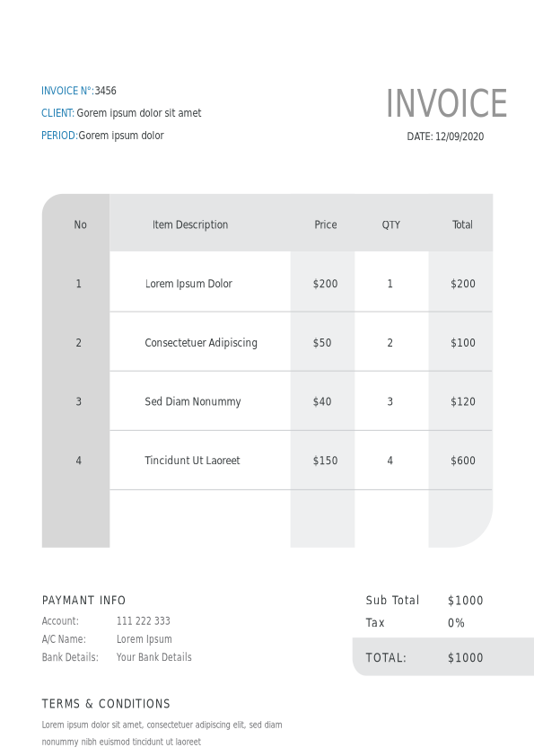This screenshot has height=756, width=534.
Task: Select the Lorem Ipsum Dolor item row
Action: click(301, 282)
